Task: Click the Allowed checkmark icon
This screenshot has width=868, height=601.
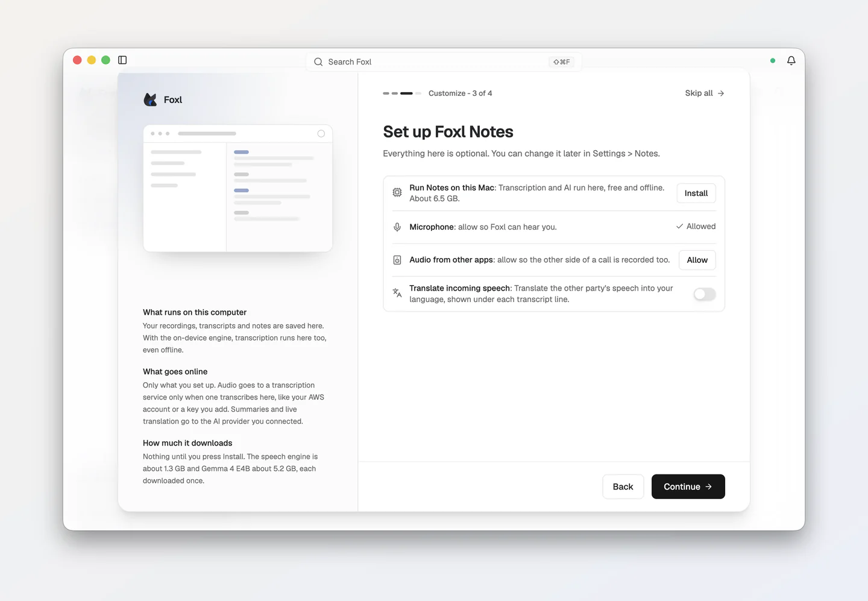Action: [x=679, y=226]
